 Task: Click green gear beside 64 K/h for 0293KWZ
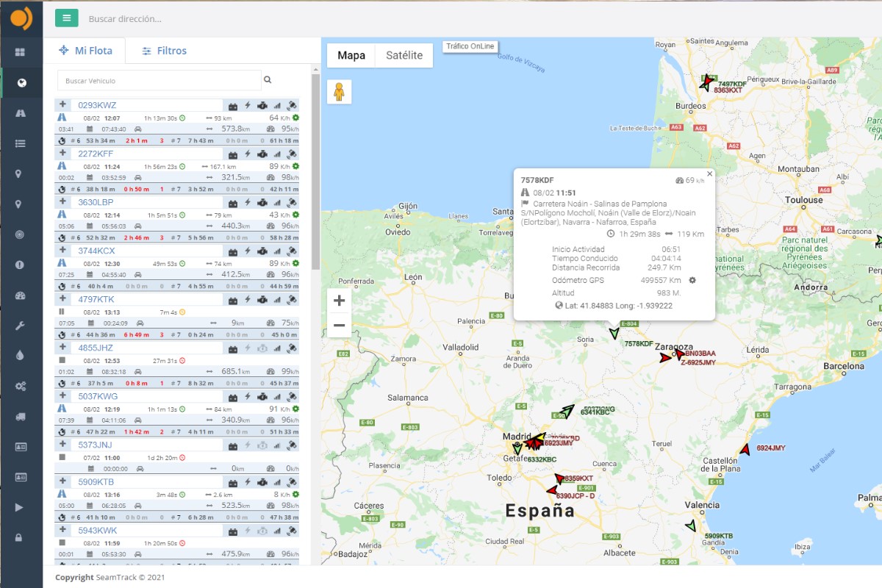(x=295, y=118)
